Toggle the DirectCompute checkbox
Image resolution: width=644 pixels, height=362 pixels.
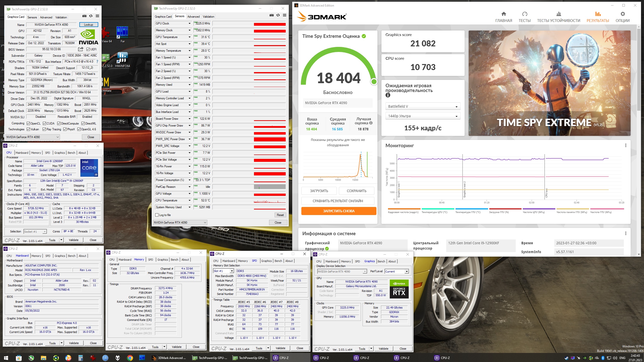pyautogui.click(x=59, y=124)
